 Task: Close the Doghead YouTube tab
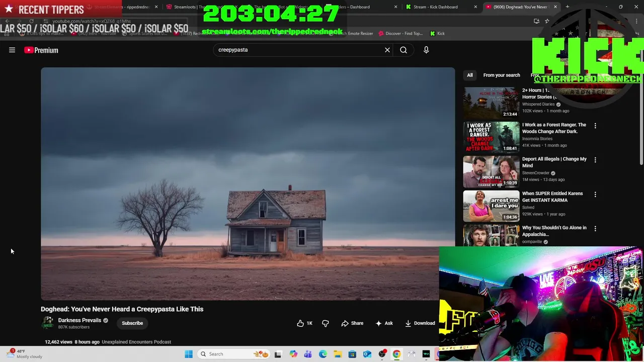(x=555, y=7)
